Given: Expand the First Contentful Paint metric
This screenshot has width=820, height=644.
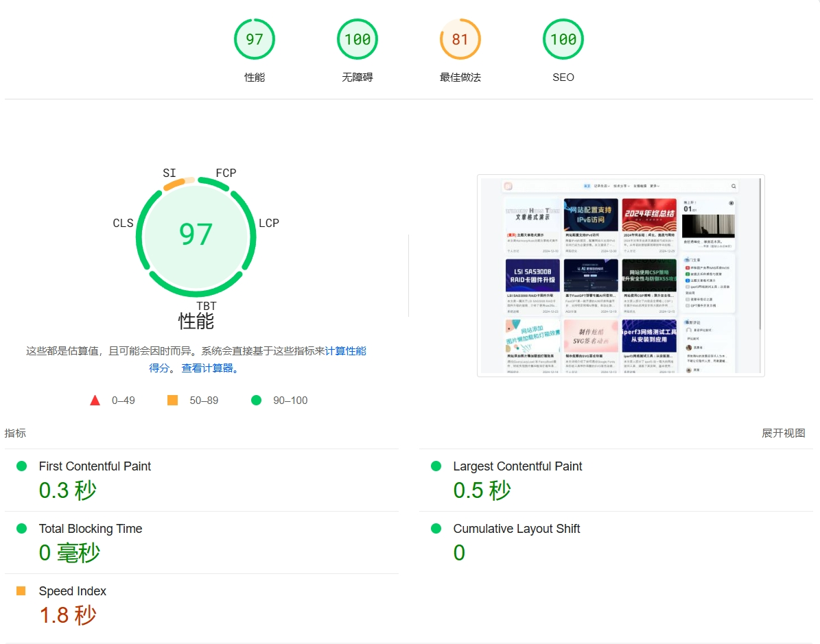Looking at the screenshot, I should click(95, 466).
